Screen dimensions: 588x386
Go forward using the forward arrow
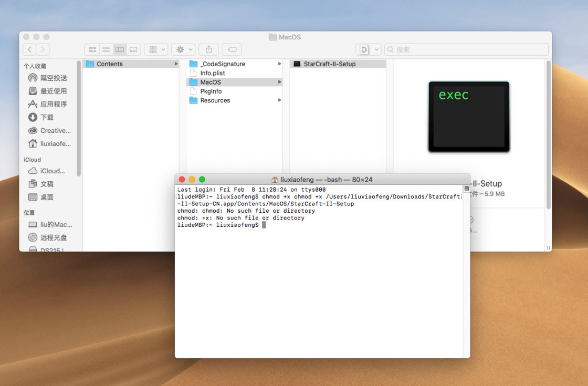(43, 49)
